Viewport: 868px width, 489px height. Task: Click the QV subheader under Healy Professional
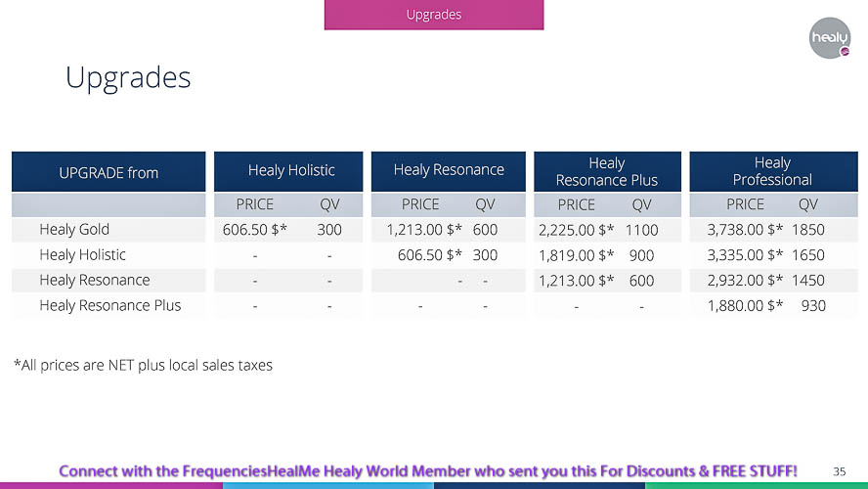pyautogui.click(x=808, y=204)
